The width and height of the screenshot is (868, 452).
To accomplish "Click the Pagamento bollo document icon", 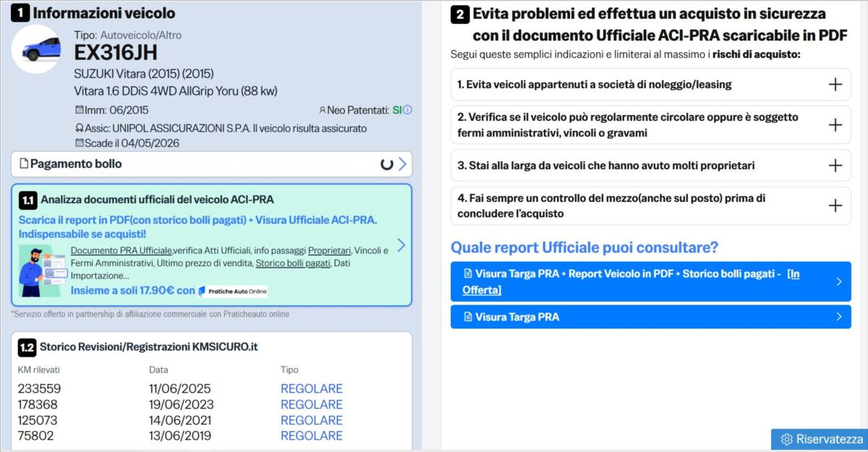I will [x=24, y=164].
